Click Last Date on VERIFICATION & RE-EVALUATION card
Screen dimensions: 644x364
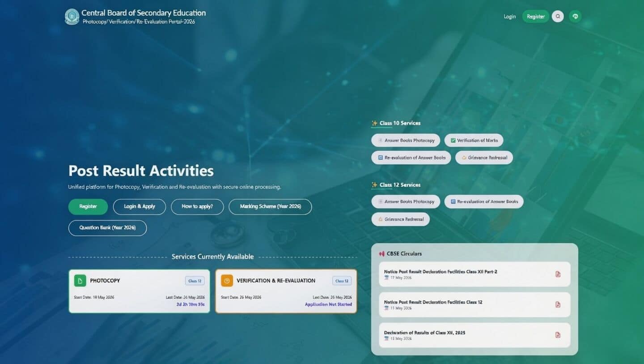pos(332,297)
